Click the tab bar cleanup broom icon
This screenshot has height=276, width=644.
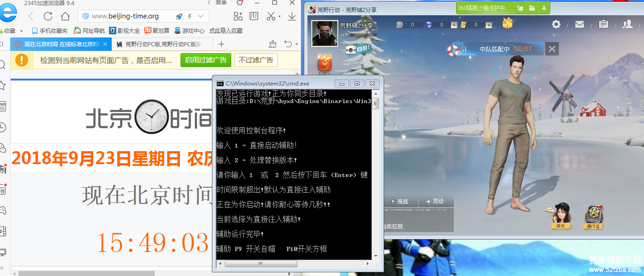pyautogui.click(x=273, y=44)
